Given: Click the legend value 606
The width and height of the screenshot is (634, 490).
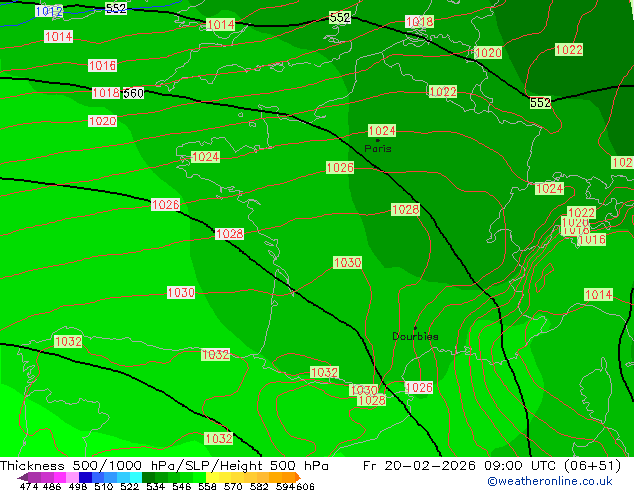Looking at the screenshot, I should (305, 486).
